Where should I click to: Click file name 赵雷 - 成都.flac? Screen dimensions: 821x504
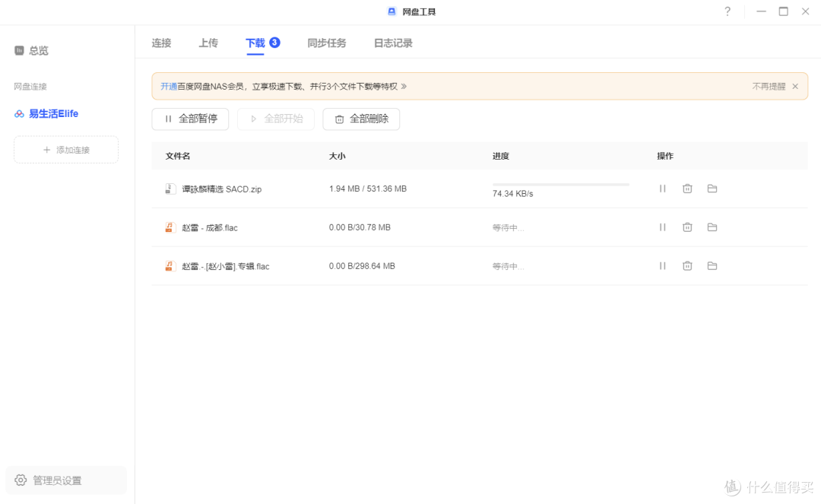pos(210,227)
